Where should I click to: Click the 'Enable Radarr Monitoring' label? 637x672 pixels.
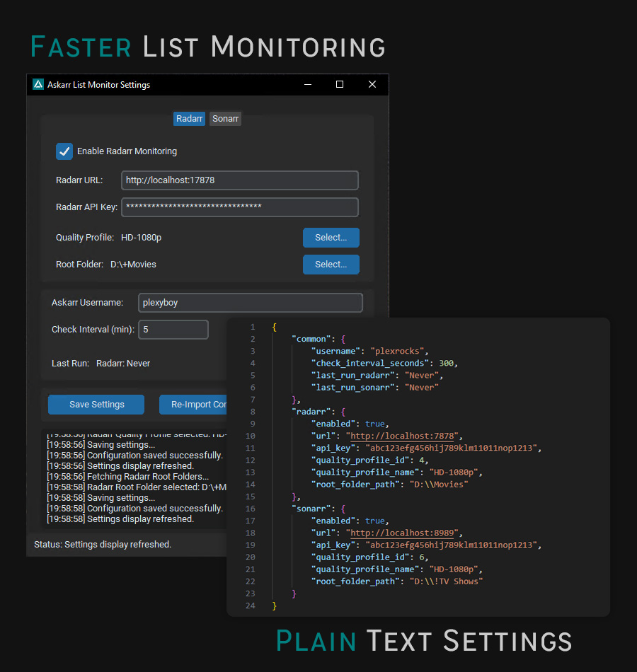click(127, 151)
